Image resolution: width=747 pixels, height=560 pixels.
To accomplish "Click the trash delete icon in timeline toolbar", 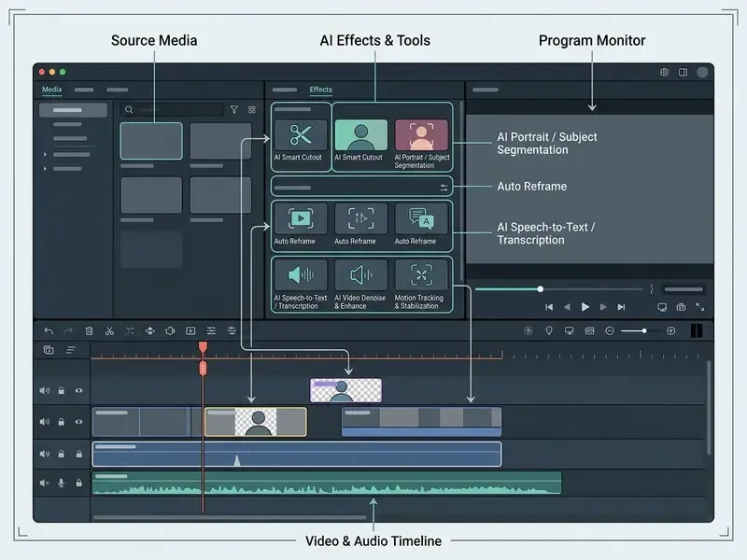I will coord(89,331).
